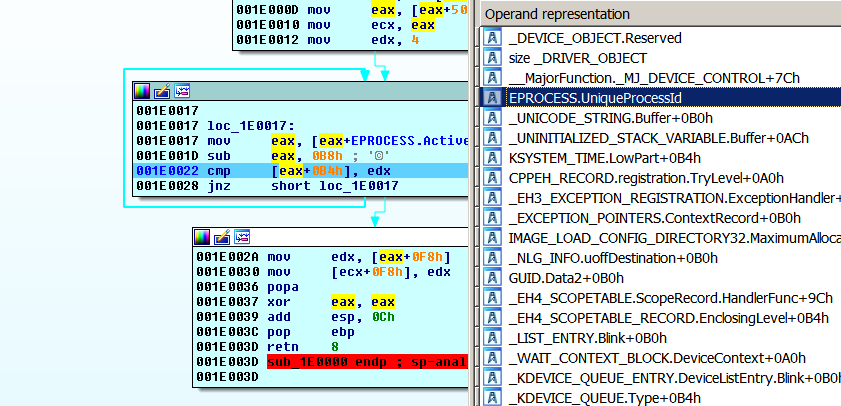
Task: Click the icon beside _DEVICE_OBJECT.Reserved
Action: pos(492,37)
